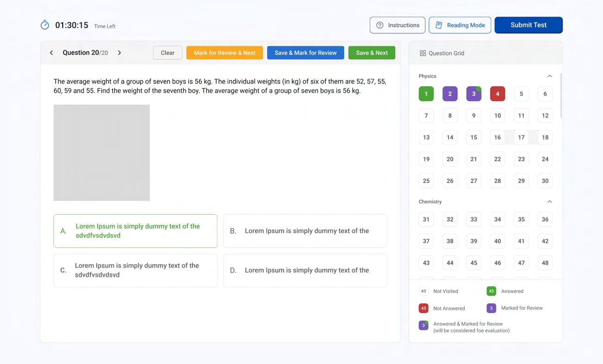The width and height of the screenshot is (603, 364).
Task: Jump to question 1 in grid
Action: click(426, 94)
